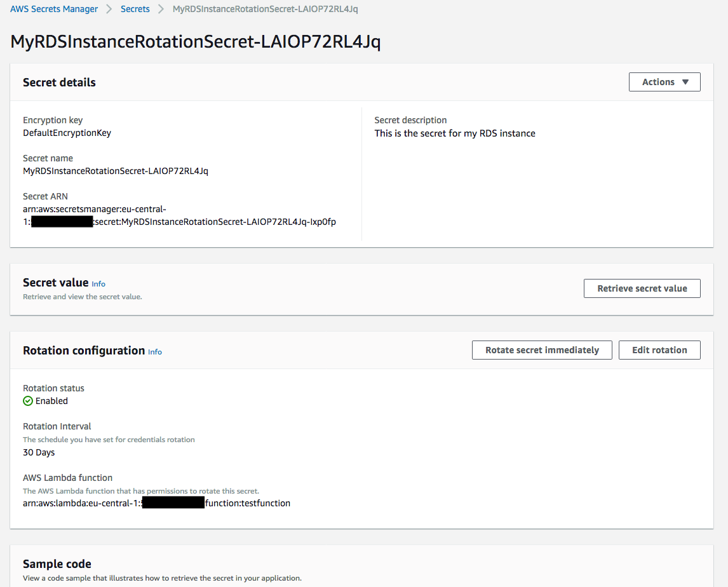Click the caret icon inside the Actions button
The height and width of the screenshot is (587, 728).
(685, 81)
